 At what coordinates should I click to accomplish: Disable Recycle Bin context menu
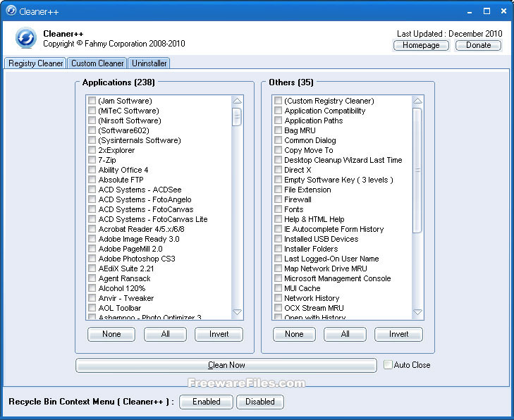tap(260, 402)
